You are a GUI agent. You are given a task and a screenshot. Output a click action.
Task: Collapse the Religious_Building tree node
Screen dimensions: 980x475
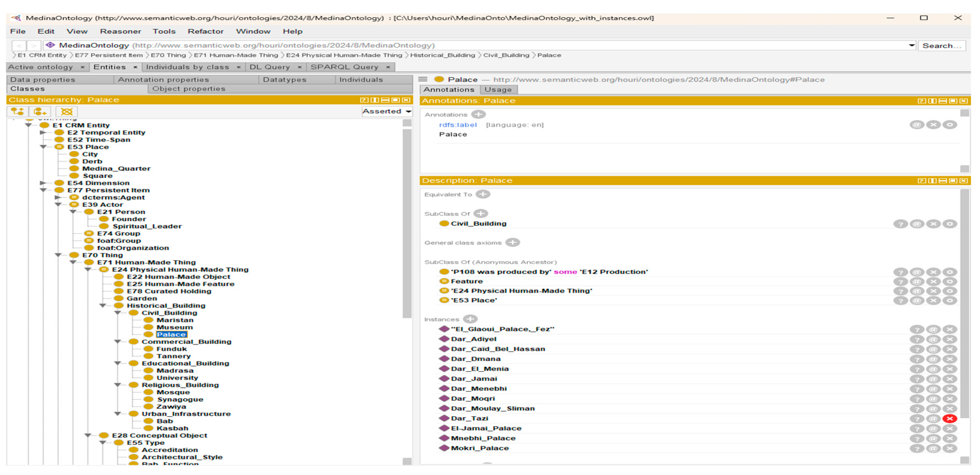117,385
